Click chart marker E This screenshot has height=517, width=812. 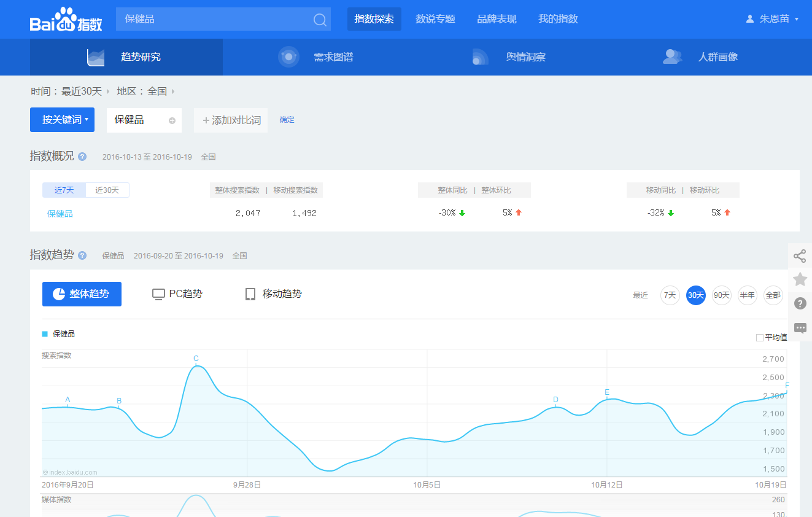(x=607, y=392)
